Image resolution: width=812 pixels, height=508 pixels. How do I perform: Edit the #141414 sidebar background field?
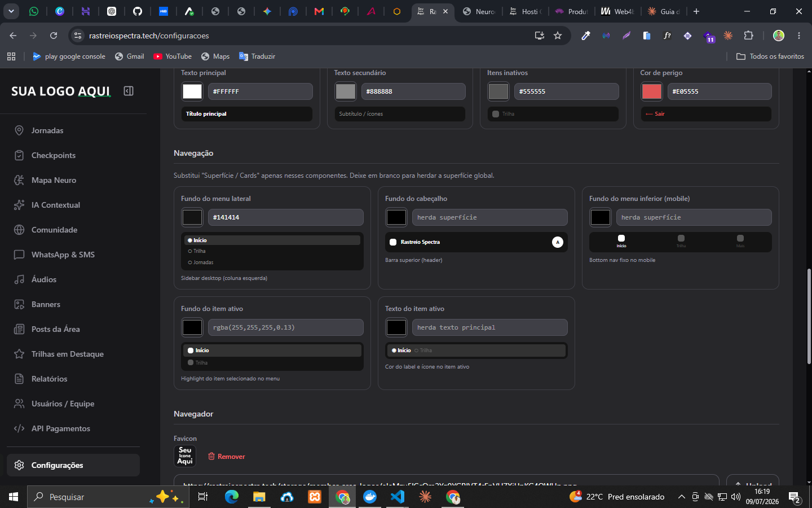click(x=286, y=217)
